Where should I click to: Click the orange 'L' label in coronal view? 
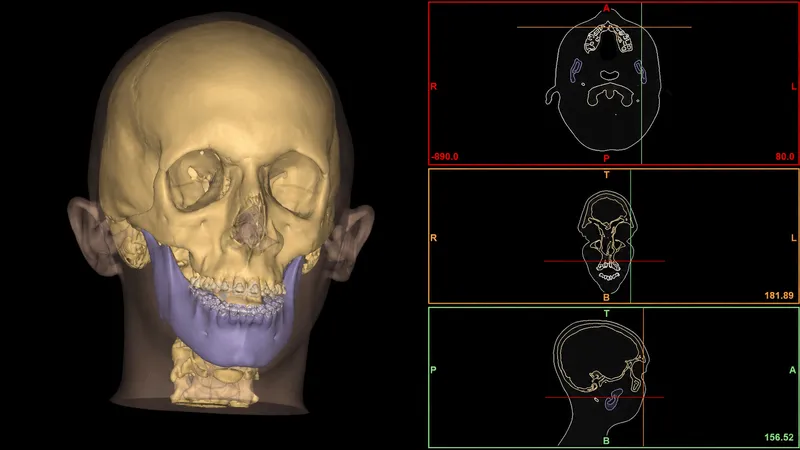tap(793, 238)
